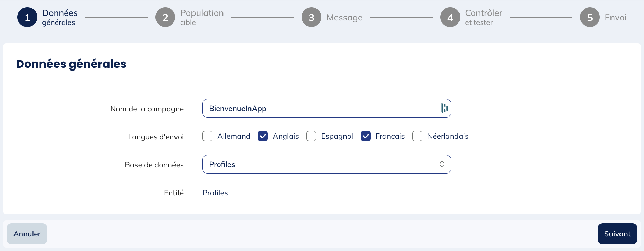Click the step 3 circle icon
Screen dimensions: 644x251
(x=311, y=17)
